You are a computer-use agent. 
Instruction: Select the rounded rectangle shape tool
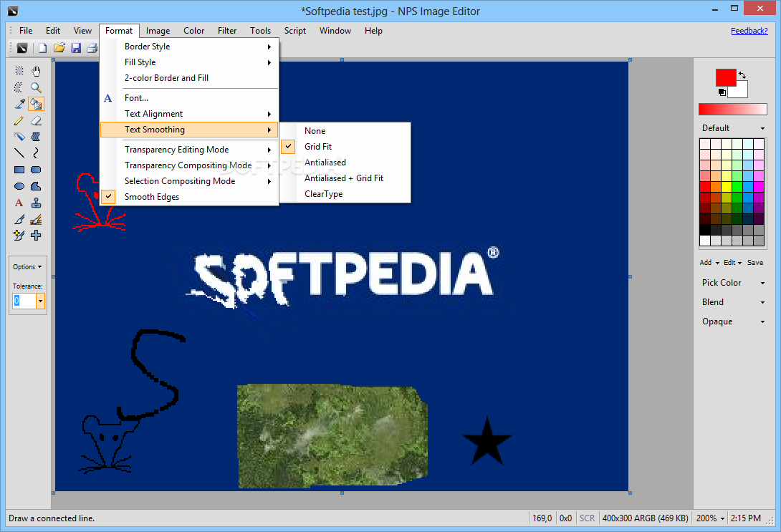(x=36, y=170)
